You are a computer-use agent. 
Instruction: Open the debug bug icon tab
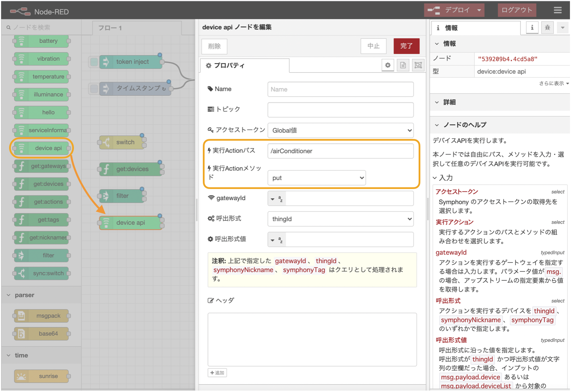548,27
